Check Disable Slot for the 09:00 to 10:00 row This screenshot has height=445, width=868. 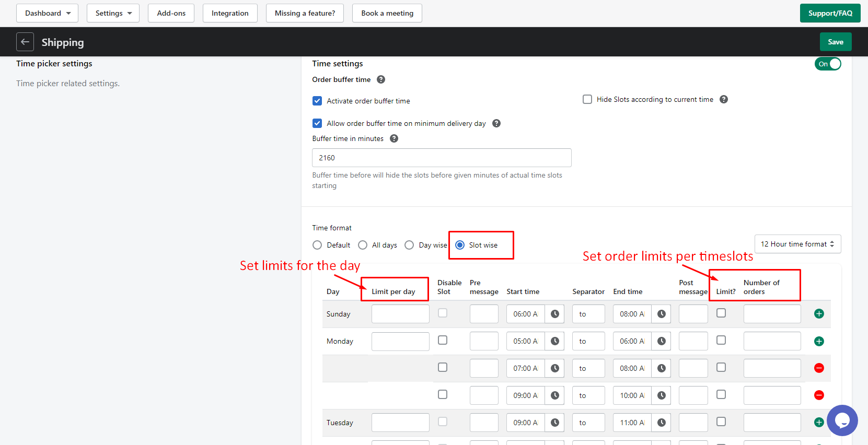pos(443,394)
